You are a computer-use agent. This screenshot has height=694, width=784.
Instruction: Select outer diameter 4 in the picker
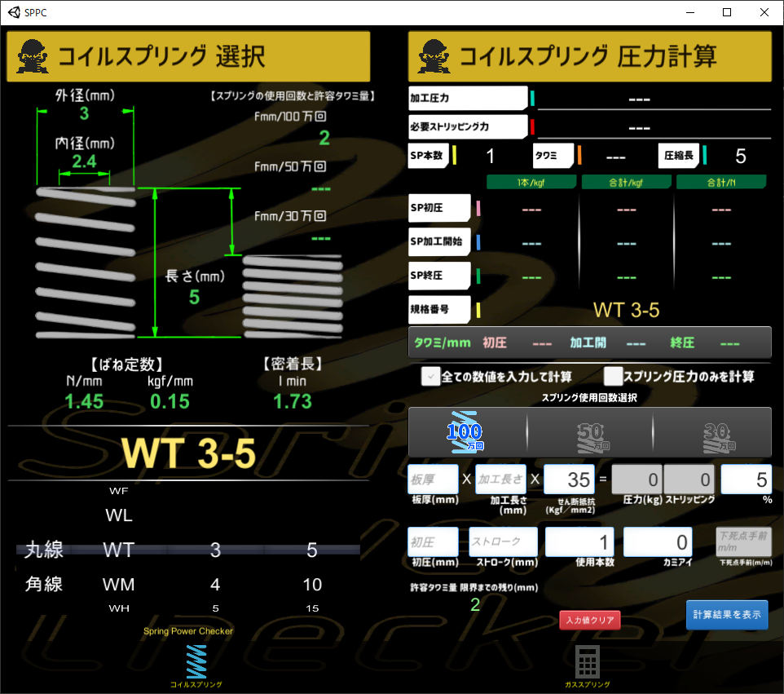point(215,585)
